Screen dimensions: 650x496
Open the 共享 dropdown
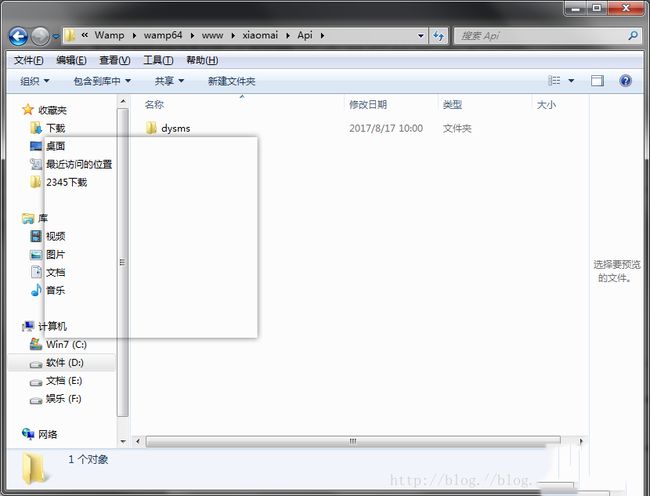(x=169, y=81)
